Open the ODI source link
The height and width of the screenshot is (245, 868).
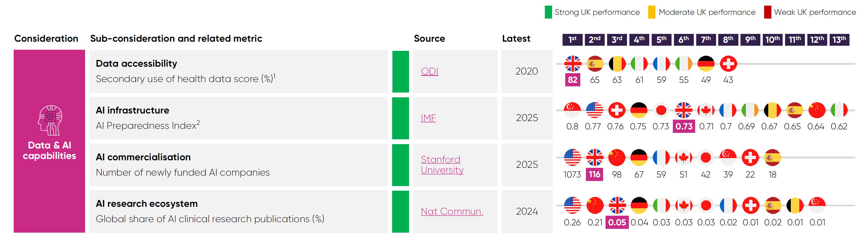pos(429,71)
